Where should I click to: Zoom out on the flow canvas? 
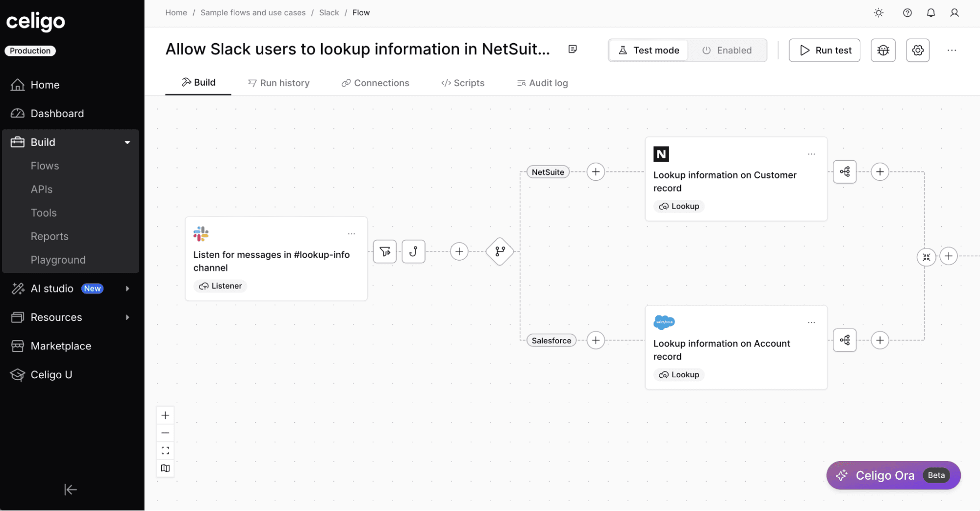[x=165, y=433]
